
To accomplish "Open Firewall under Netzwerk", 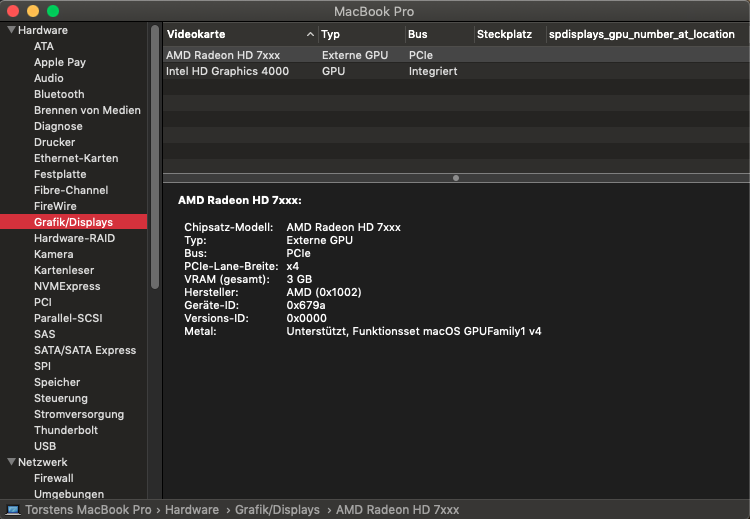I will pos(54,478).
